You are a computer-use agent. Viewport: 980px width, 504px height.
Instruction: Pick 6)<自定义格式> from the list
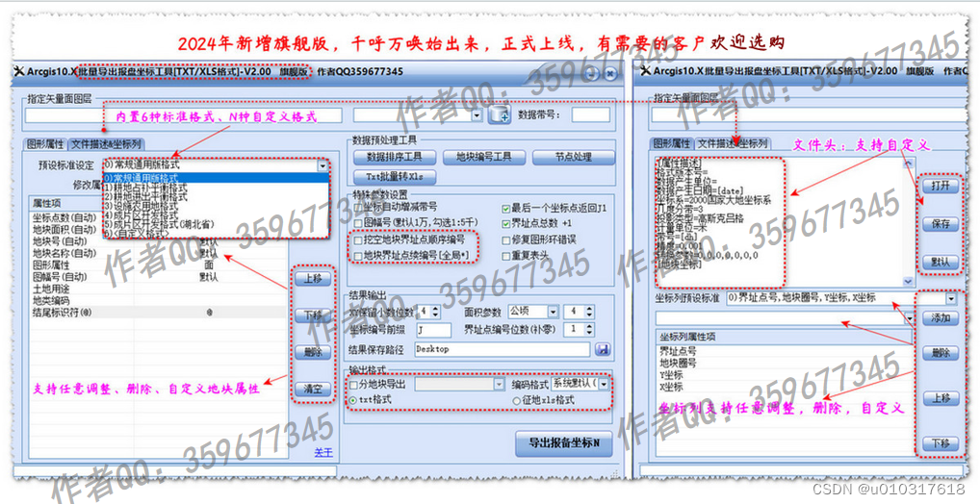(217, 233)
